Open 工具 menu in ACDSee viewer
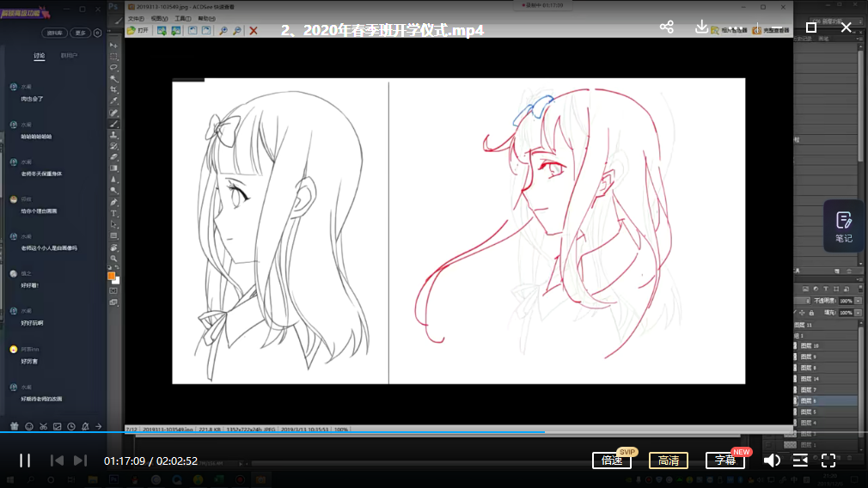The image size is (868, 488). click(x=183, y=18)
